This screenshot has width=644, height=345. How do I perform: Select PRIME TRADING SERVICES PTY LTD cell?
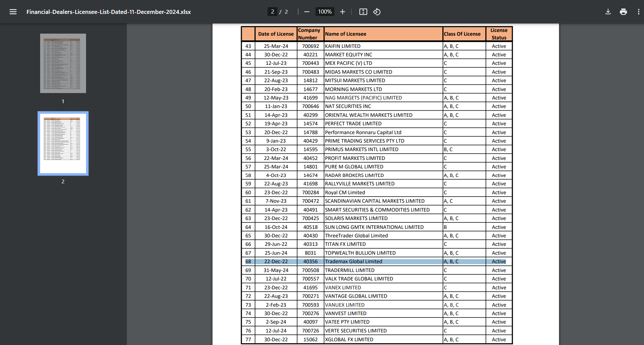(383, 141)
